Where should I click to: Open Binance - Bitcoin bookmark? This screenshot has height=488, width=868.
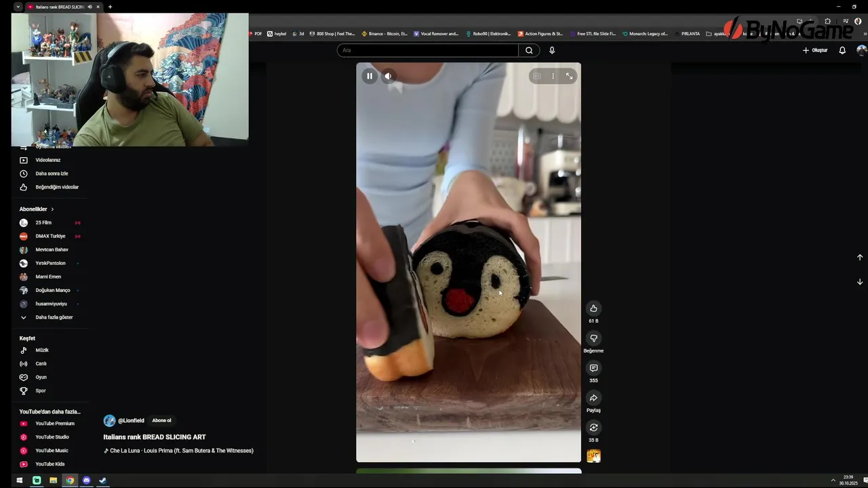click(x=384, y=33)
